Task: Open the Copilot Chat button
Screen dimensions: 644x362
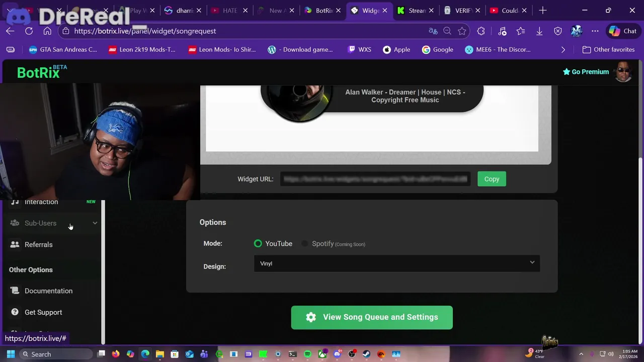Action: pyautogui.click(x=623, y=31)
